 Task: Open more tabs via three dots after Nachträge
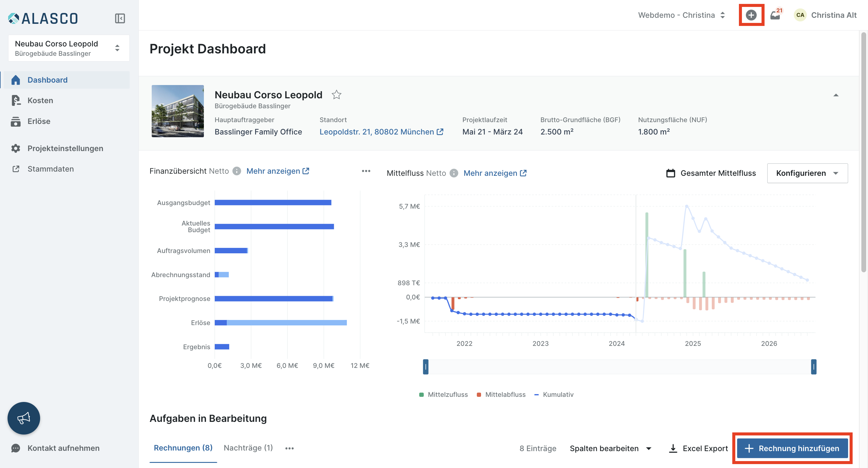point(290,448)
